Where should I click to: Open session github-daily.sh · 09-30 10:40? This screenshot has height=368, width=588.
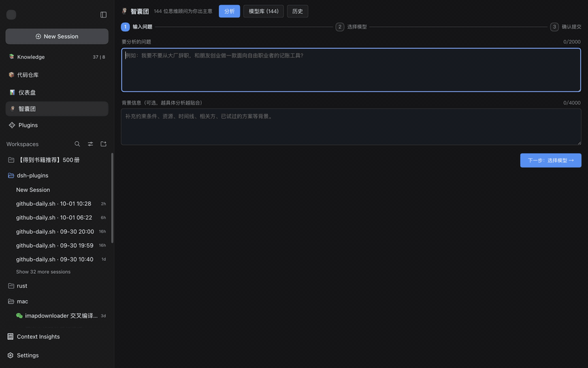pos(57,259)
